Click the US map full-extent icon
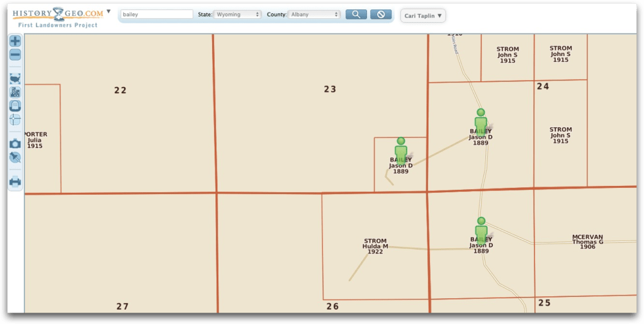Image resolution: width=644 pixels, height=324 pixels. pos(15,79)
